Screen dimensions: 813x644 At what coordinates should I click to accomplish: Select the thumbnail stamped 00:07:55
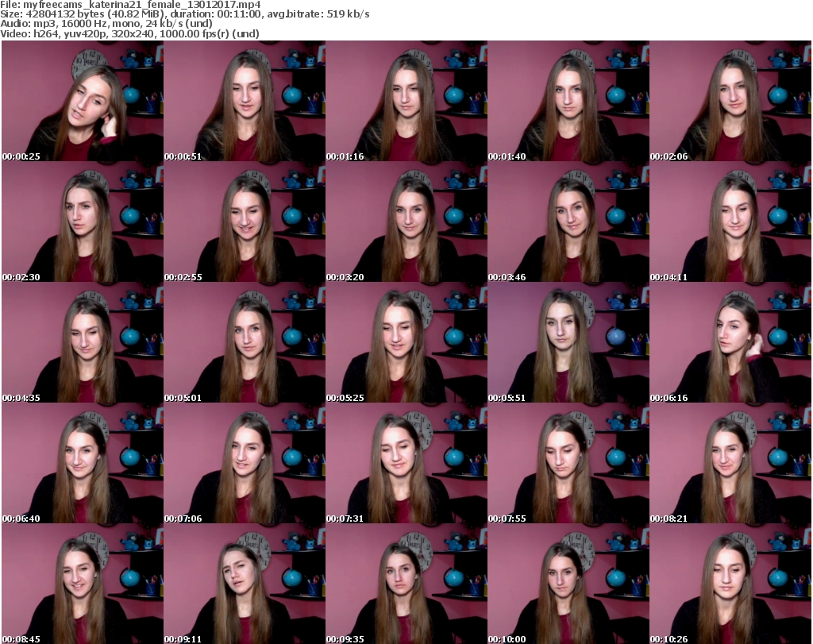pyautogui.click(x=568, y=463)
